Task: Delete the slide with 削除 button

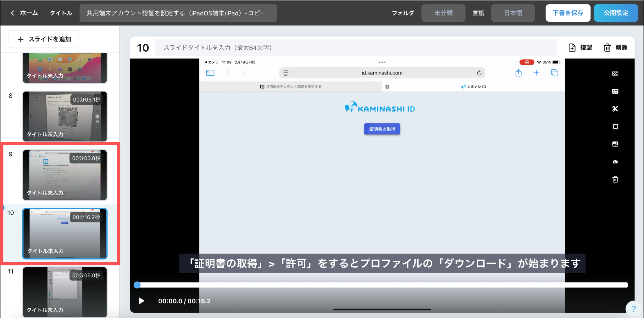Action: click(x=616, y=47)
